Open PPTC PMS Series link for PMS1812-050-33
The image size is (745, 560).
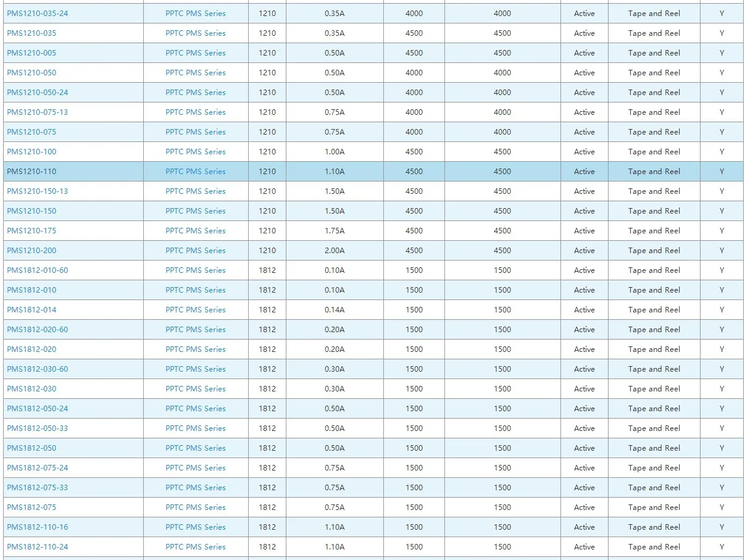tap(196, 428)
